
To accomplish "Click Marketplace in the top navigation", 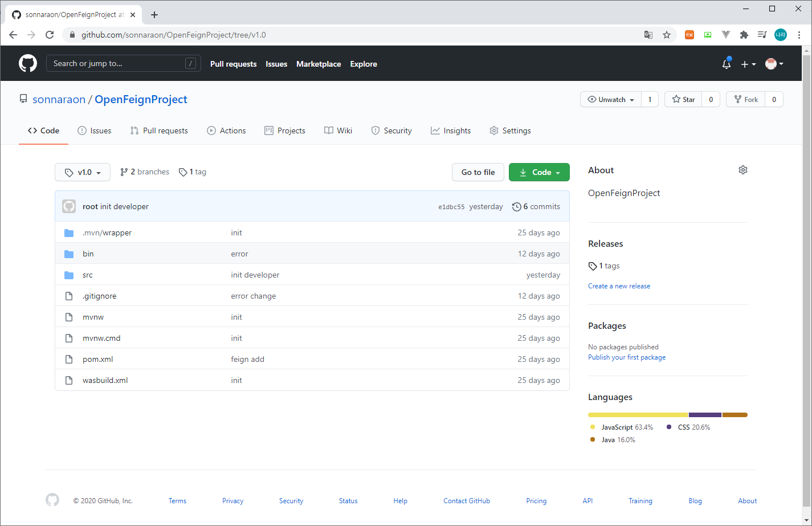I will [319, 64].
